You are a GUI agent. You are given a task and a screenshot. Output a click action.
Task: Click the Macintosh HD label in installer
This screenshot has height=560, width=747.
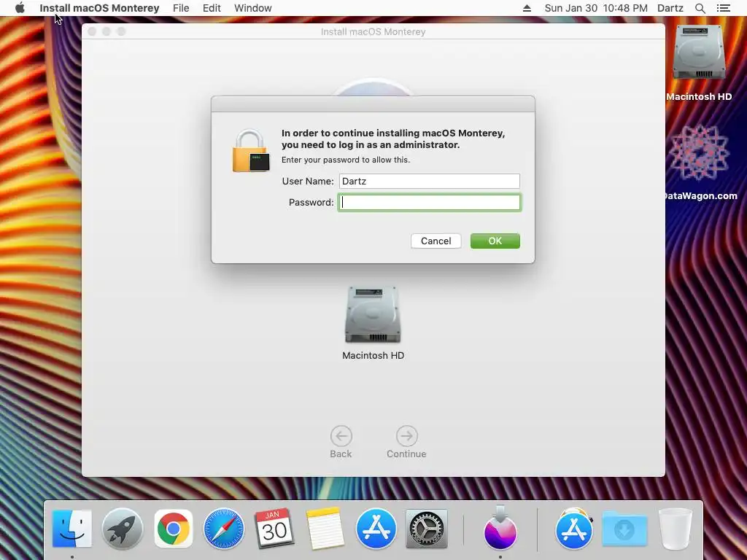tap(373, 355)
